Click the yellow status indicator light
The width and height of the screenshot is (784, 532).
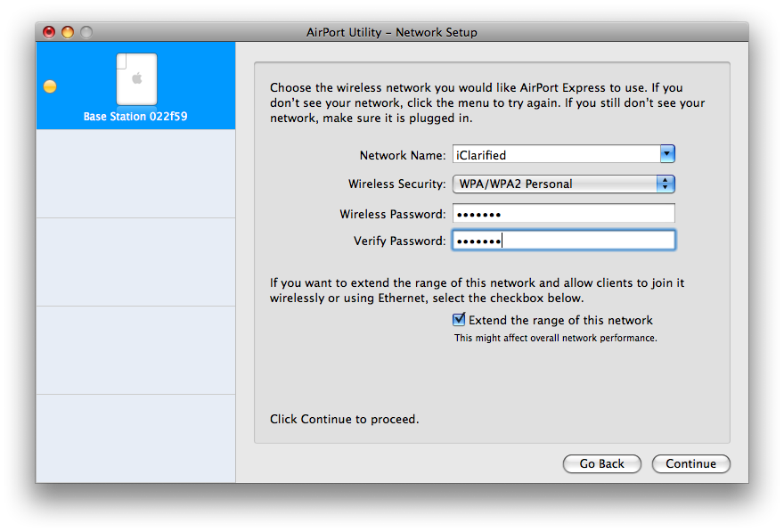click(50, 86)
